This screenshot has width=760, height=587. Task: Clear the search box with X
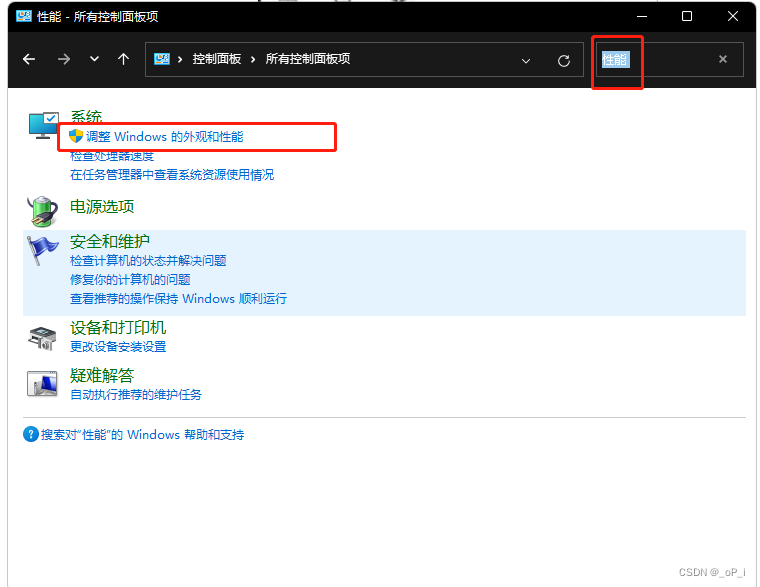pos(723,59)
